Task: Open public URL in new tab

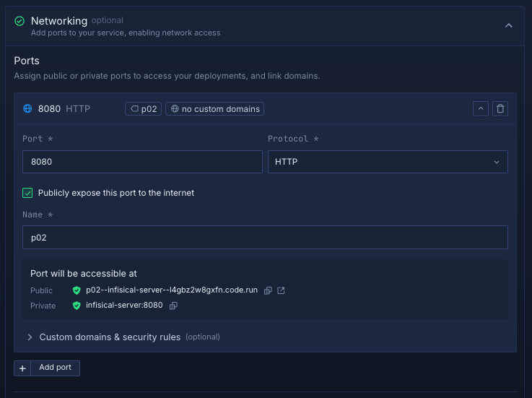Action: tap(282, 290)
